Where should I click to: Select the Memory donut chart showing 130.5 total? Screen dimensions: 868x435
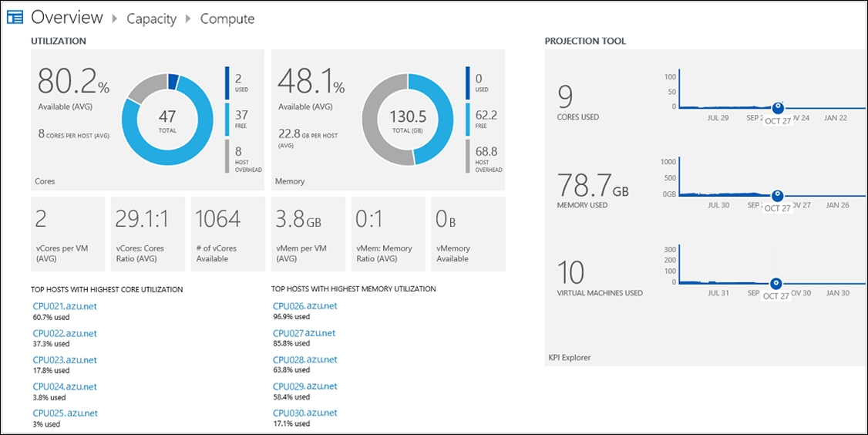point(408,120)
